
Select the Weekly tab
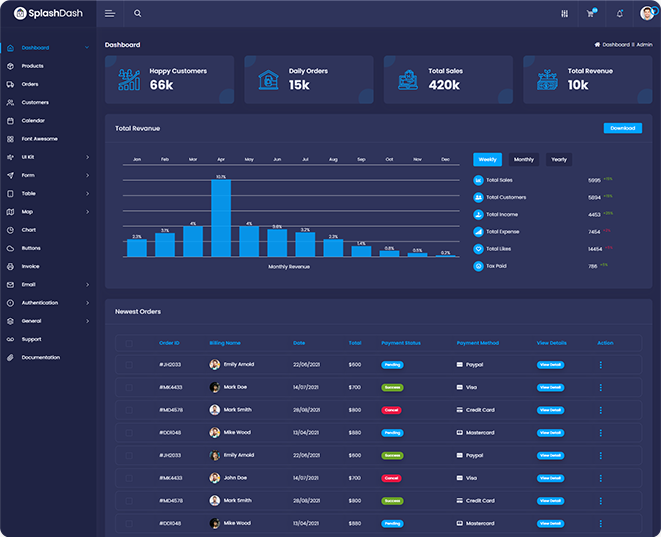coord(487,160)
